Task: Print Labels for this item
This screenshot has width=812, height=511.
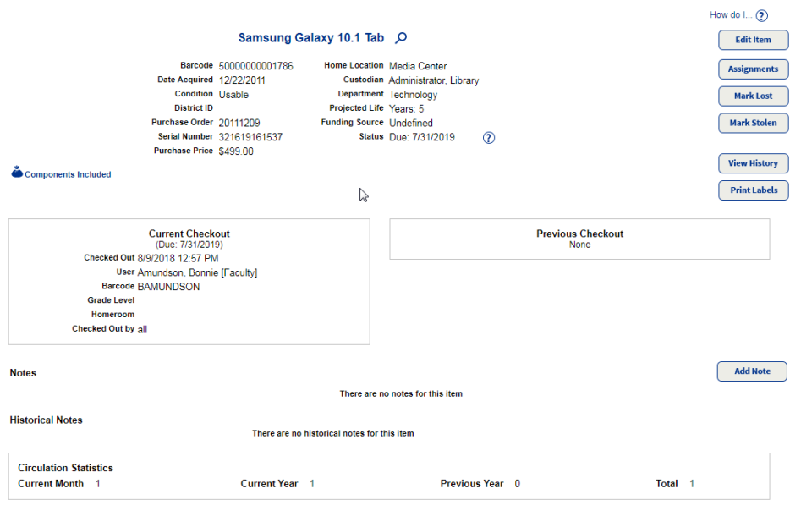Action: coord(753,190)
